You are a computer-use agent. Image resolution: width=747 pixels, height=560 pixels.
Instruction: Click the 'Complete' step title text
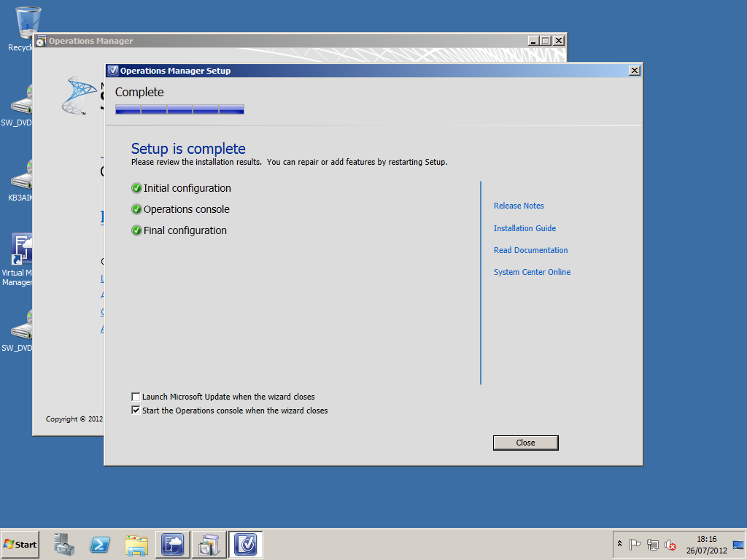pos(139,93)
